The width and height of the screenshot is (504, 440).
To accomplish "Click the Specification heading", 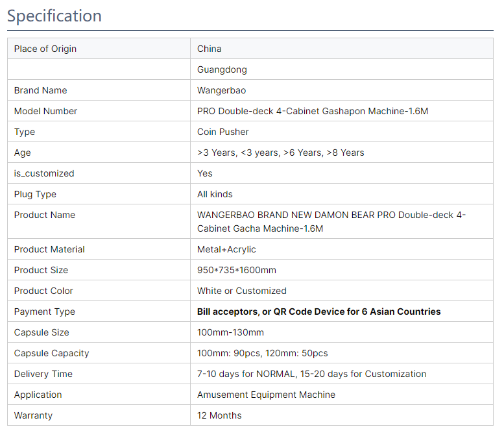I will [54, 16].
